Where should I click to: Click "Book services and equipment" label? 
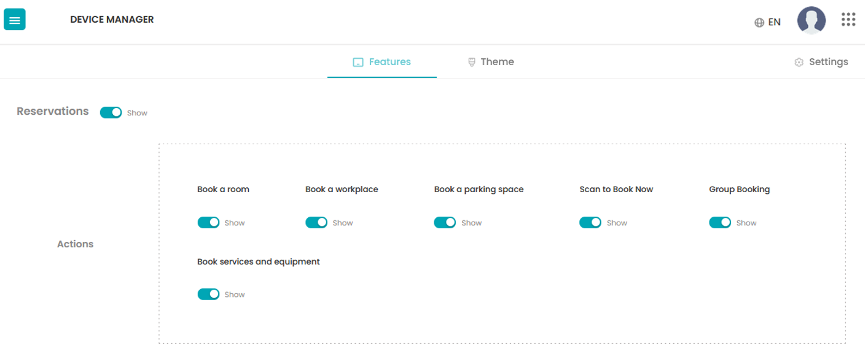(259, 261)
